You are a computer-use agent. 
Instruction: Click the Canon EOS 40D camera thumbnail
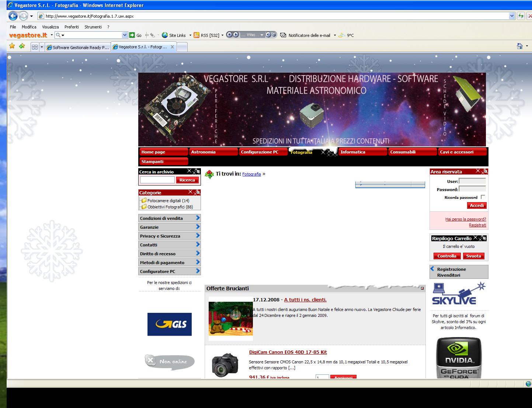(x=225, y=364)
